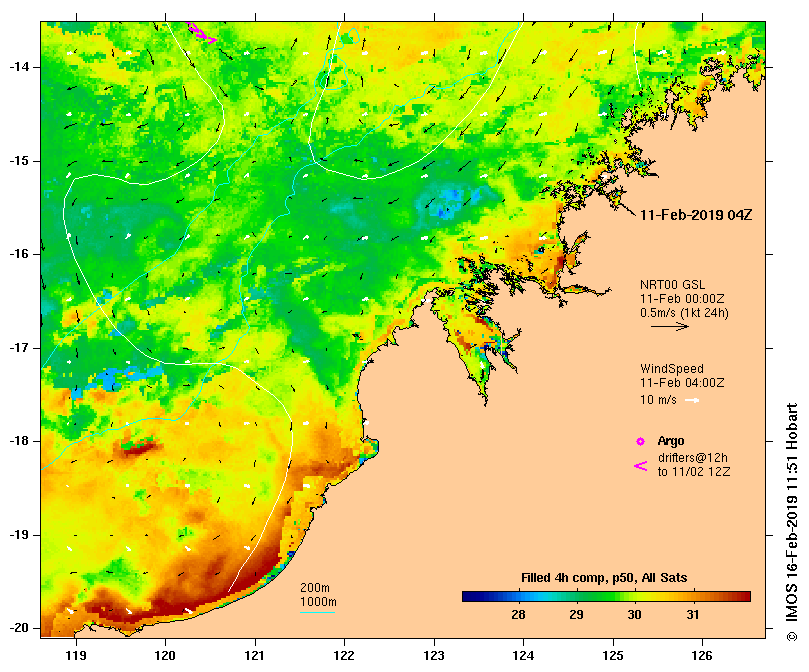The image size is (809, 672).
Task: Click the longitude label 124
Action: tap(523, 655)
